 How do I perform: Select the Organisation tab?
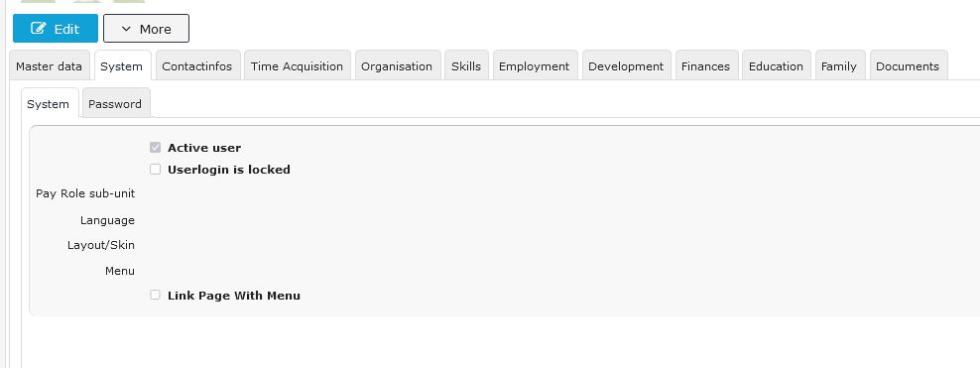(x=397, y=65)
